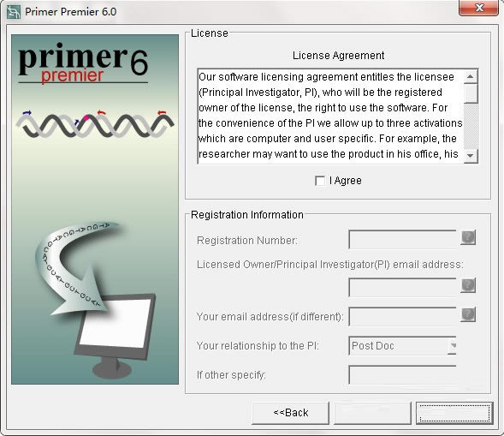Click the Primer Premier title bar icon
This screenshot has width=504, height=436.
click(x=14, y=12)
